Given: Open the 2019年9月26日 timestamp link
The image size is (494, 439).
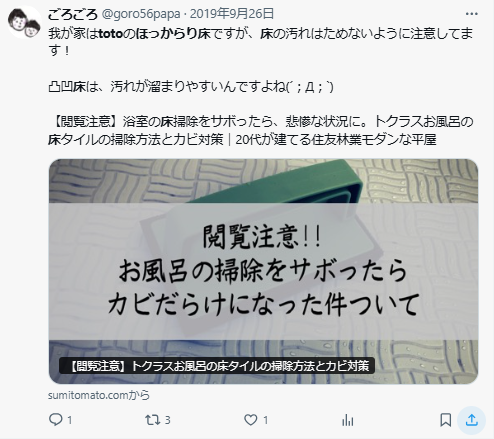Looking at the screenshot, I should coord(232,14).
